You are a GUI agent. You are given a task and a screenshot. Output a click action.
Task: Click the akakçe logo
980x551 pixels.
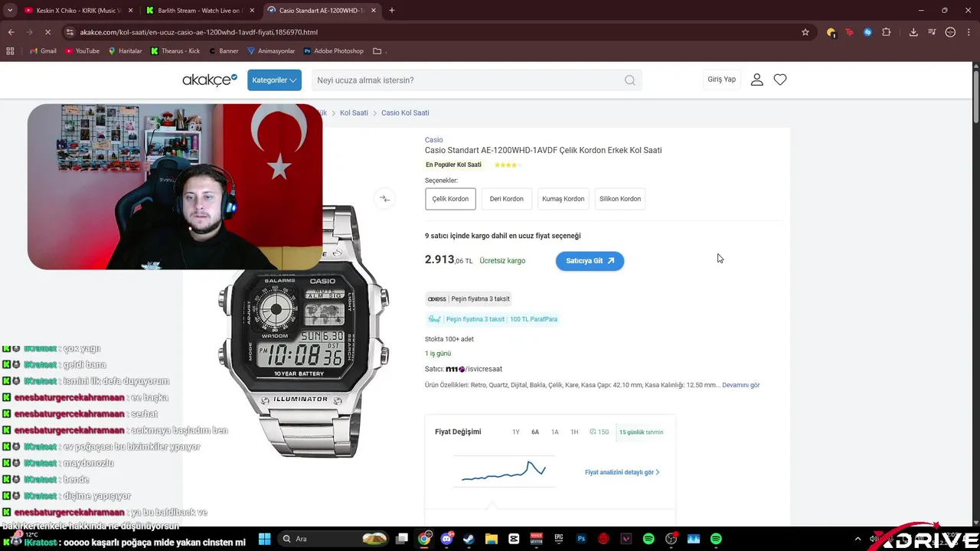tap(210, 80)
